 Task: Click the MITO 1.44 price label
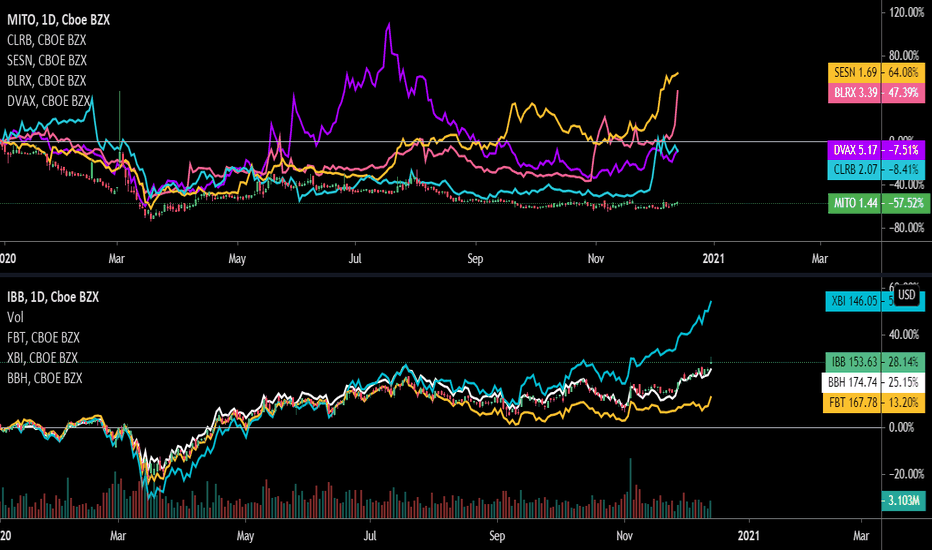[855, 203]
